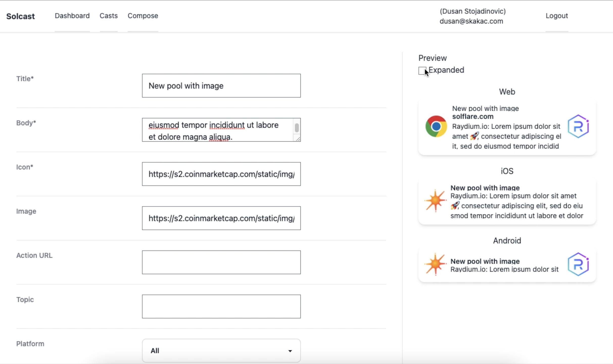This screenshot has height=364, width=613.
Task: Click the Expanded checkbox label text
Action: tap(446, 70)
